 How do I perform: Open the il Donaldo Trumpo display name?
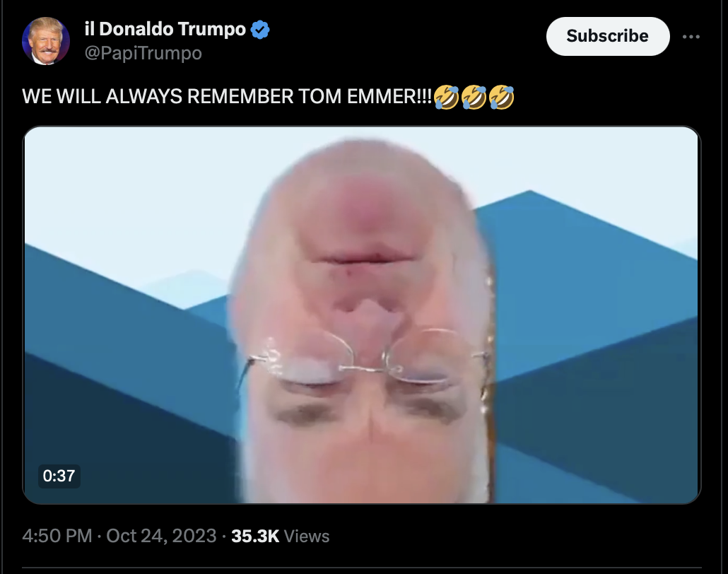(x=165, y=29)
